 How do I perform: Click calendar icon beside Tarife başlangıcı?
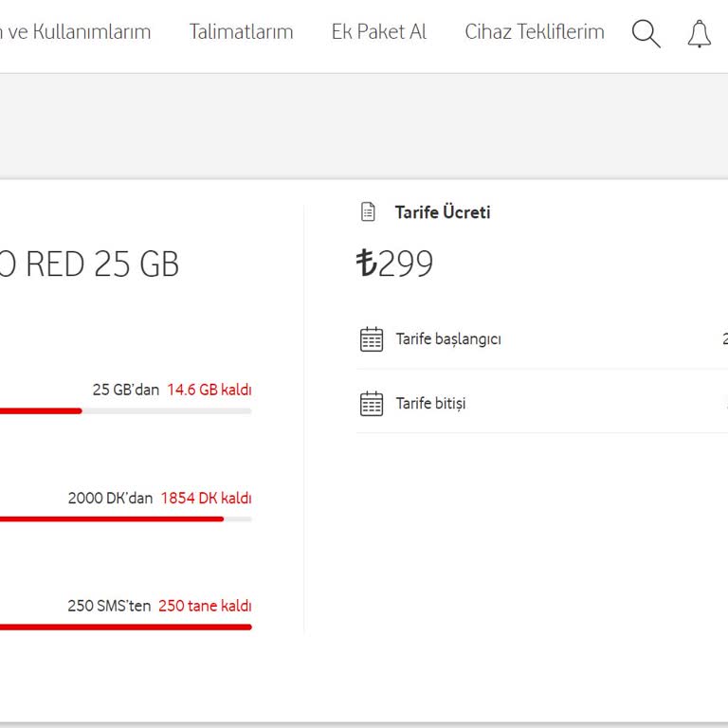(372, 339)
